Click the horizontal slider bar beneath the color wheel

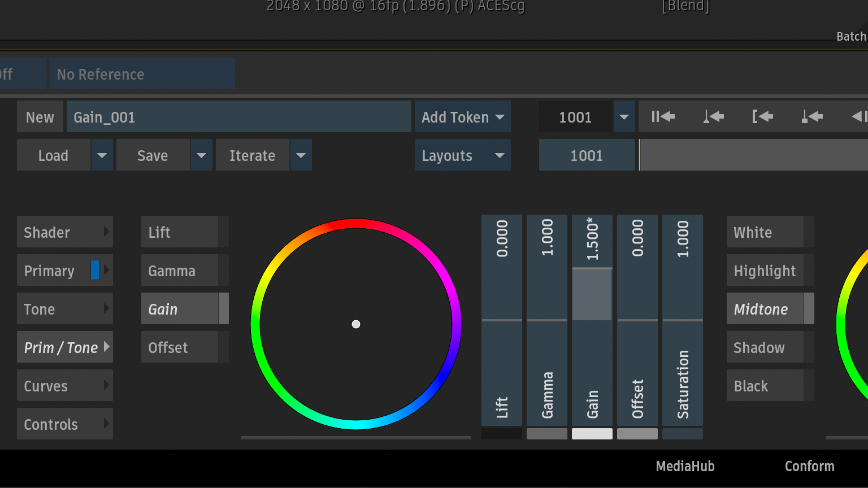(356, 437)
